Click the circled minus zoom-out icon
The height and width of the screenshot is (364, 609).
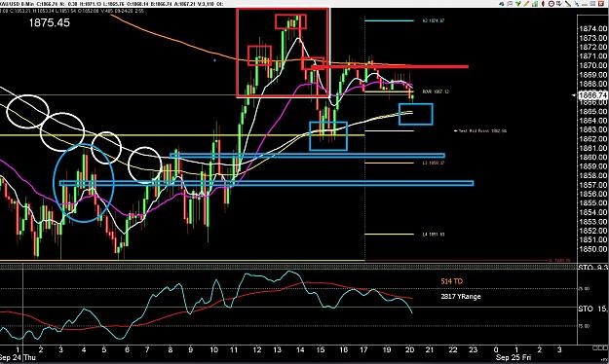pyautogui.click(x=552, y=4)
